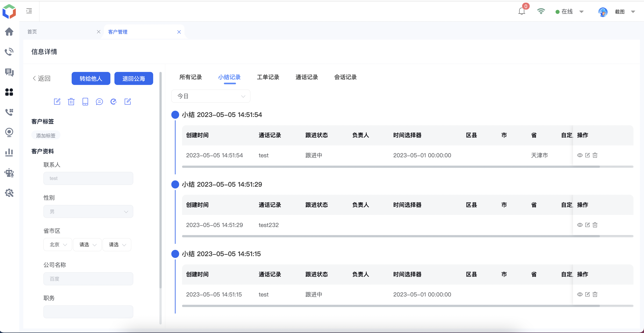The width and height of the screenshot is (644, 333).
Task: Switch to the 首页 page tab
Action: click(x=32, y=32)
